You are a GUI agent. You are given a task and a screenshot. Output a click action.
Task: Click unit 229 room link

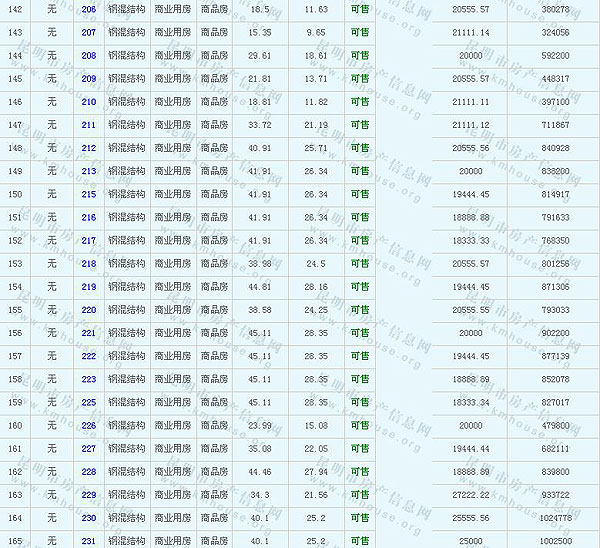89,495
